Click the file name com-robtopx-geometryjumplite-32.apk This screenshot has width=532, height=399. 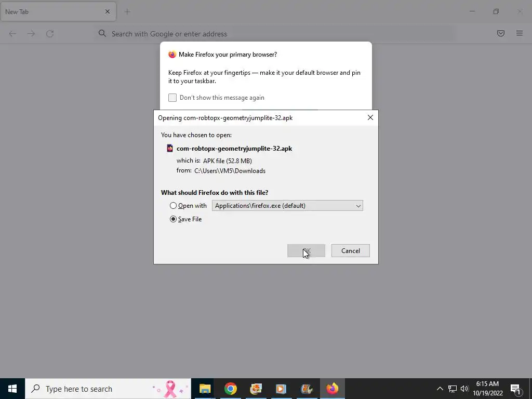[234, 148]
